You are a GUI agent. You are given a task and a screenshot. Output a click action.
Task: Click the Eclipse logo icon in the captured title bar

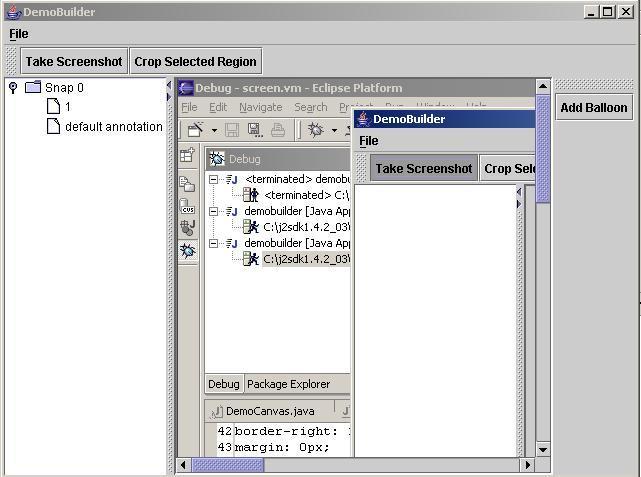click(x=186, y=87)
